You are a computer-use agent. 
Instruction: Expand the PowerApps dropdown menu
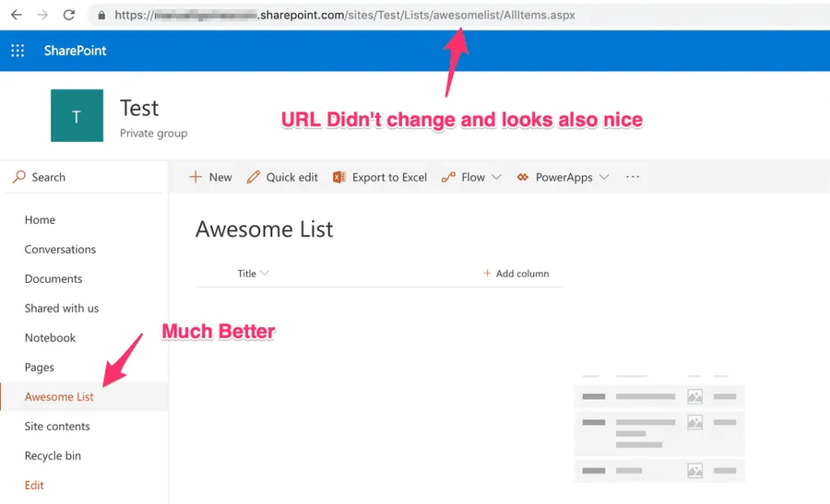coord(563,177)
